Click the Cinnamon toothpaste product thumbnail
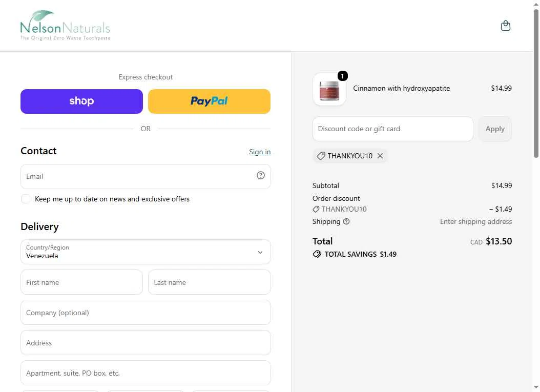This screenshot has height=392, width=540. point(329,89)
